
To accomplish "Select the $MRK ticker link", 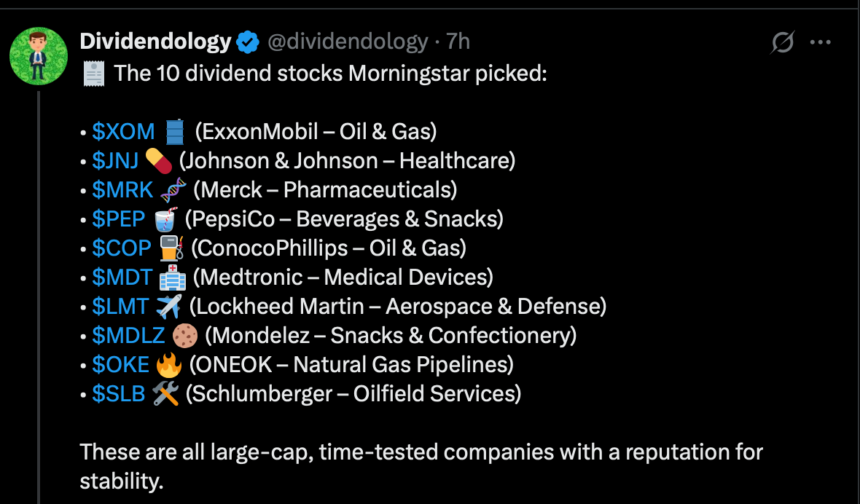I will tap(122, 189).
